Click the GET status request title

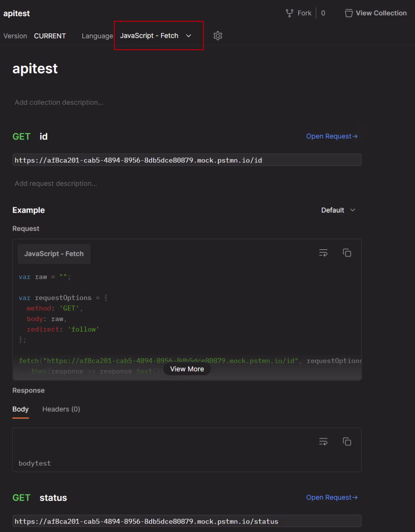pos(40,498)
